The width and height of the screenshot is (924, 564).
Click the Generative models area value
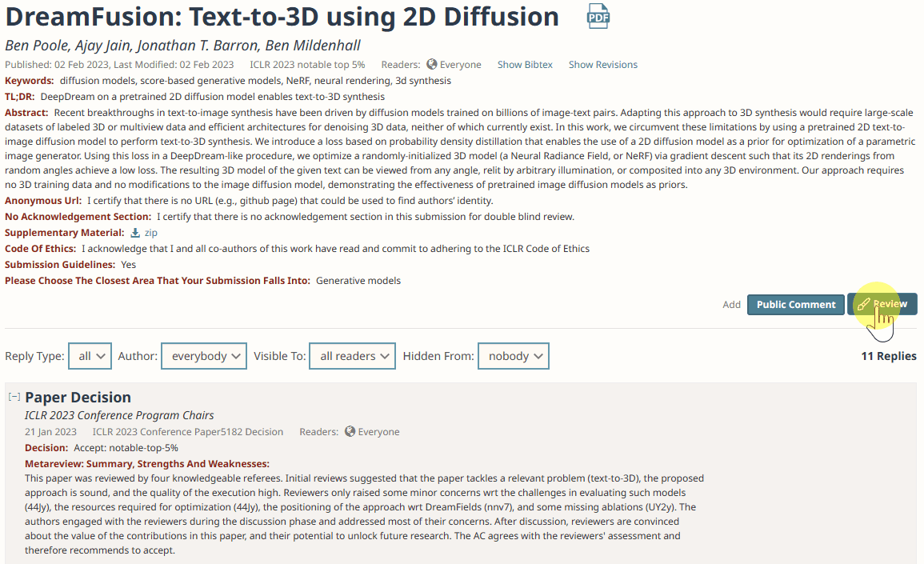pos(358,281)
